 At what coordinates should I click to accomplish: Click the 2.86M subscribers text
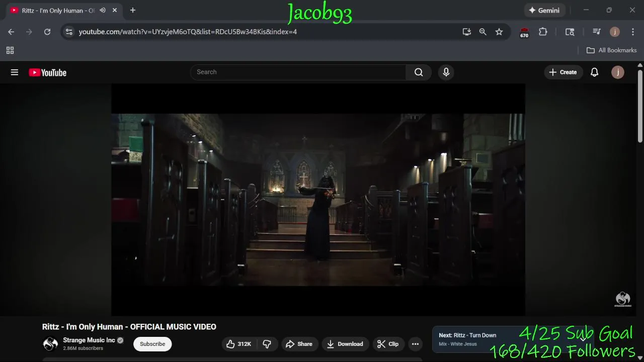[83, 348]
